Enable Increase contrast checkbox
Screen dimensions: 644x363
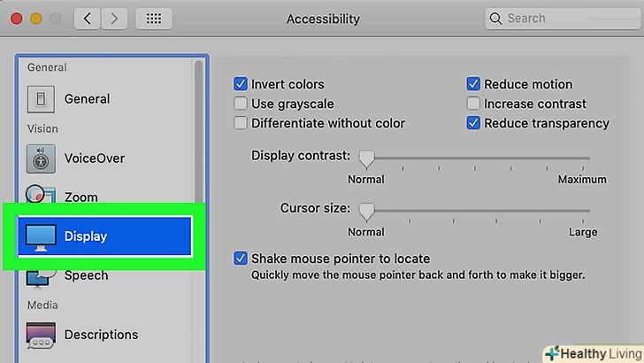click(x=473, y=104)
